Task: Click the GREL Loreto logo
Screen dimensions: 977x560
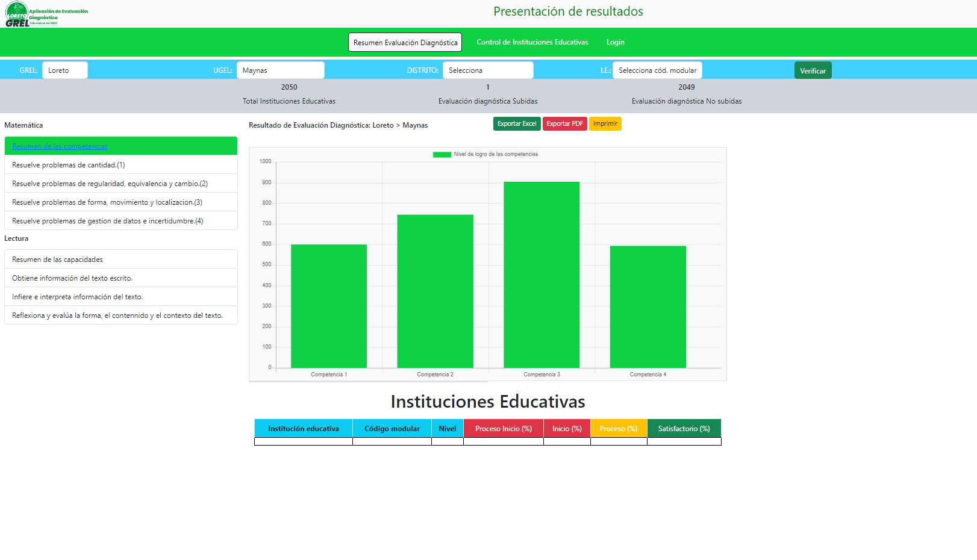Action: 46,14
